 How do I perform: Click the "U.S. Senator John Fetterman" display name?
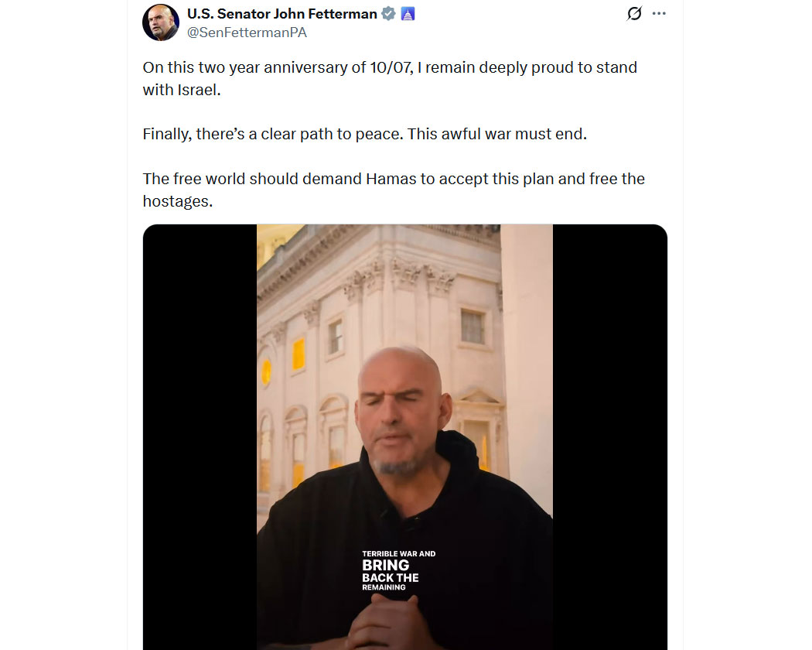(281, 14)
